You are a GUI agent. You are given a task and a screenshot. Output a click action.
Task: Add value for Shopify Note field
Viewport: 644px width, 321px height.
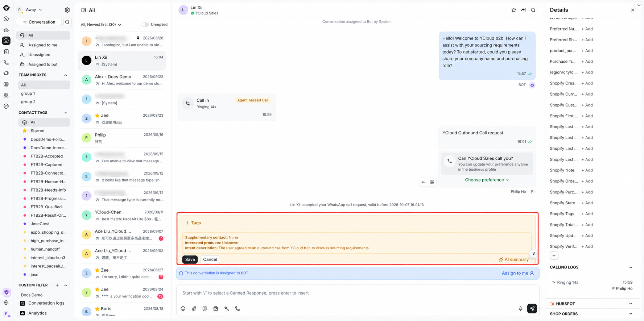click(587, 170)
